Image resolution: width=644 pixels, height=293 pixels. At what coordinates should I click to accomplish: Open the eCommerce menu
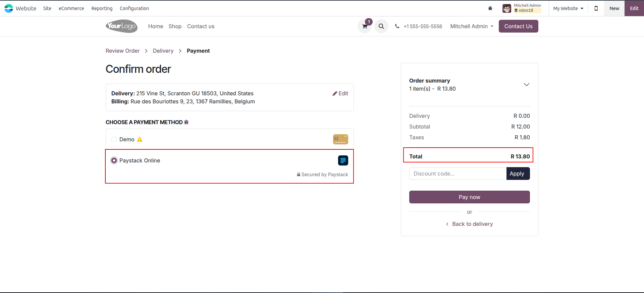pyautogui.click(x=71, y=8)
